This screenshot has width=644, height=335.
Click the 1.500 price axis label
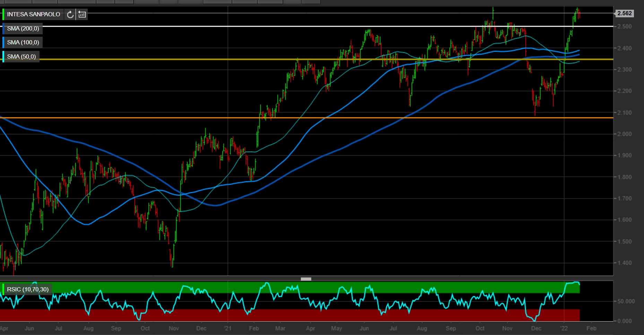[x=625, y=241]
